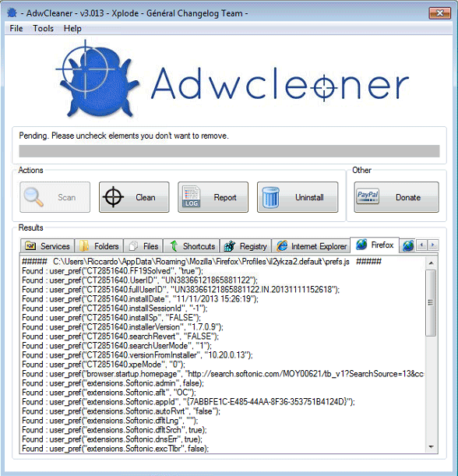
Task: Click the Uninstall button
Action: (x=298, y=197)
